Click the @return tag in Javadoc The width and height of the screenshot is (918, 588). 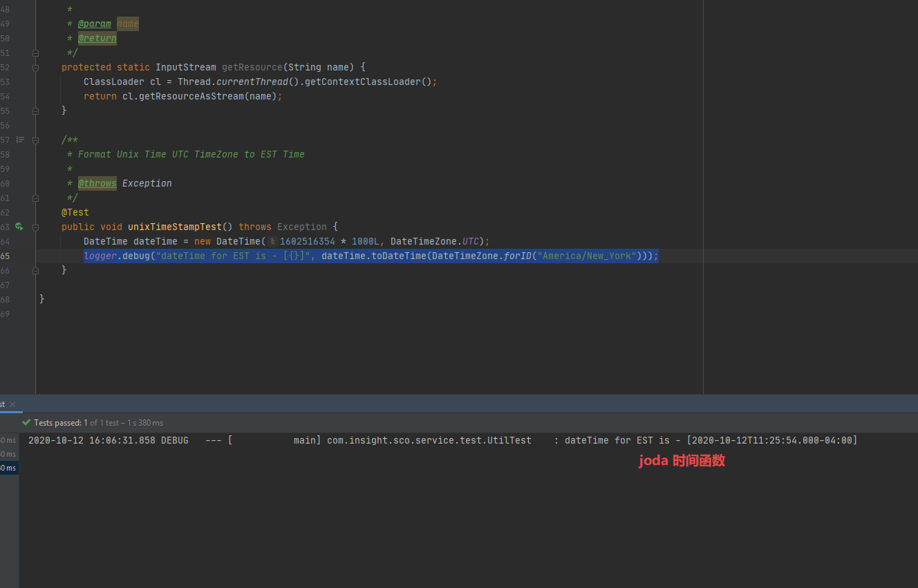(x=97, y=38)
